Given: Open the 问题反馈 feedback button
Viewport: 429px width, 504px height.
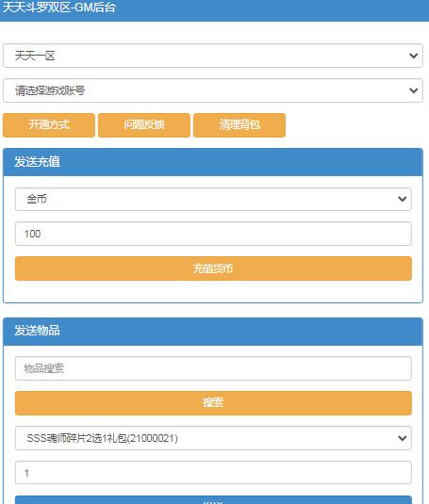Looking at the screenshot, I should (144, 125).
